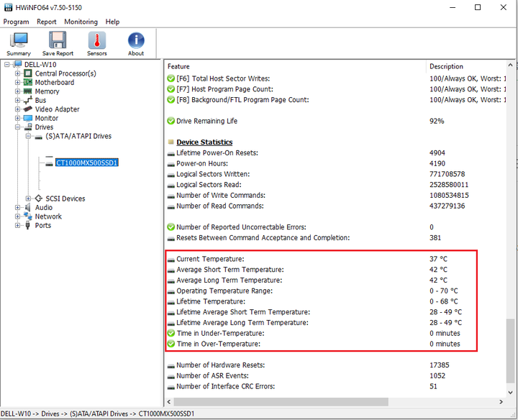Click the Ports plug icon
The height and width of the screenshot is (420, 518).
(x=28, y=225)
